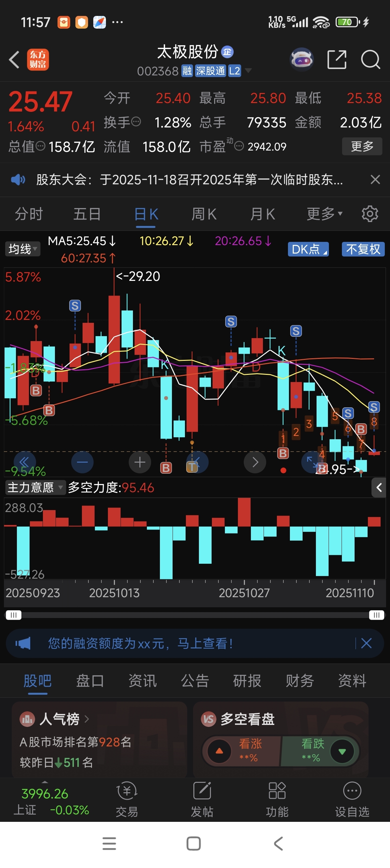Open the 资讯 tab

tap(142, 681)
